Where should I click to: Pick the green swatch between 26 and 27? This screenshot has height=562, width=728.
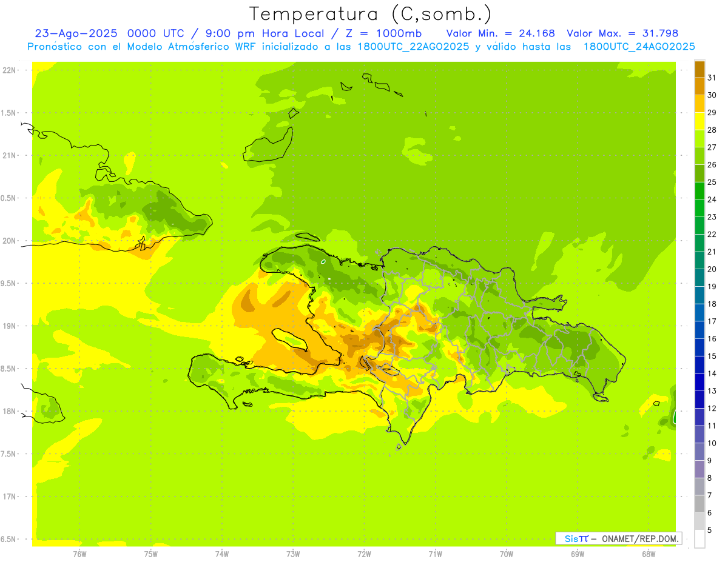point(699,156)
